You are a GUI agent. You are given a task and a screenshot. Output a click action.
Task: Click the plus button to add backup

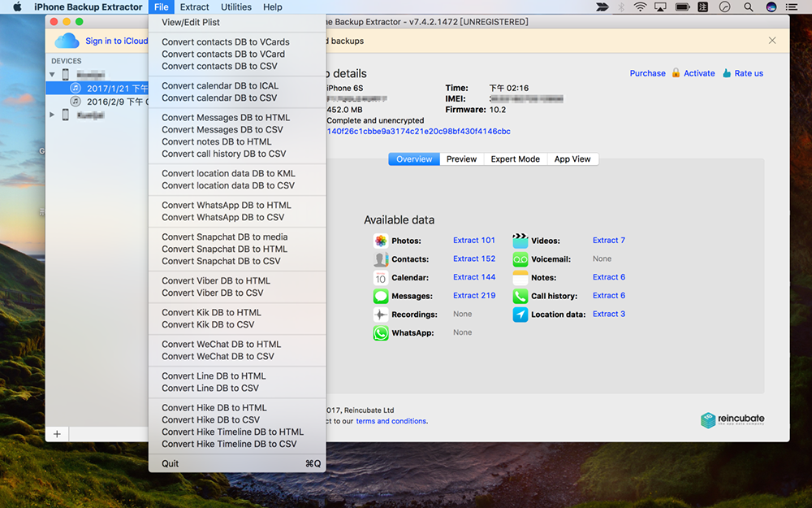coord(57,434)
